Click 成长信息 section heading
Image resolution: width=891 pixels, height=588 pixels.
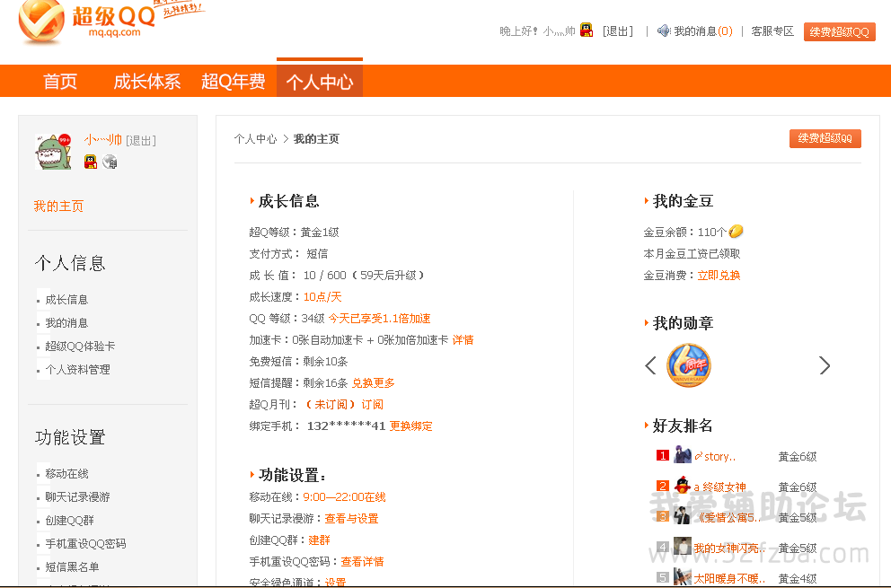click(x=288, y=200)
